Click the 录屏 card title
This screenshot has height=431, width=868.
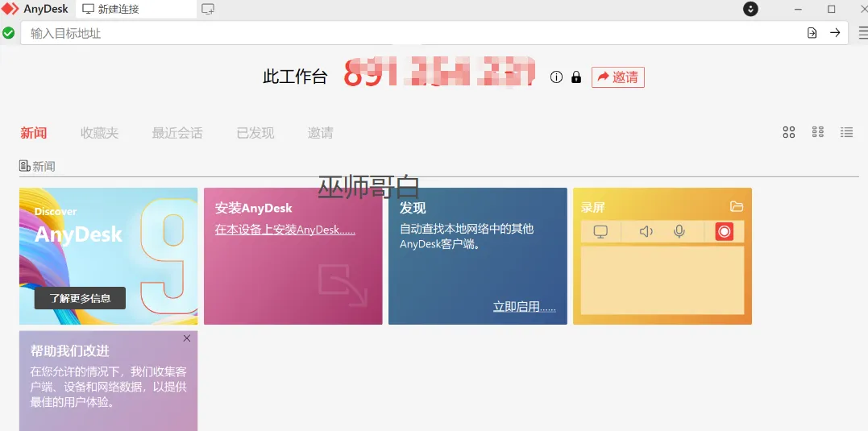pos(593,208)
